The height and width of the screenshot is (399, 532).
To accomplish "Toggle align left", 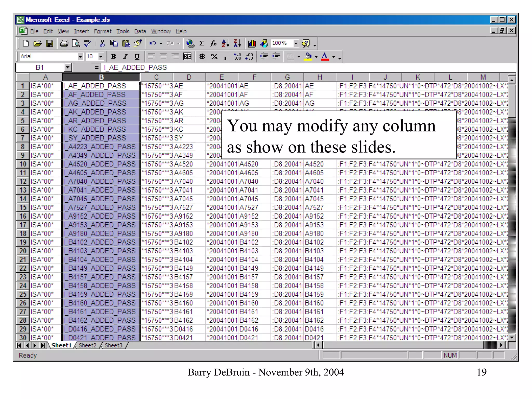I will tap(151, 56).
